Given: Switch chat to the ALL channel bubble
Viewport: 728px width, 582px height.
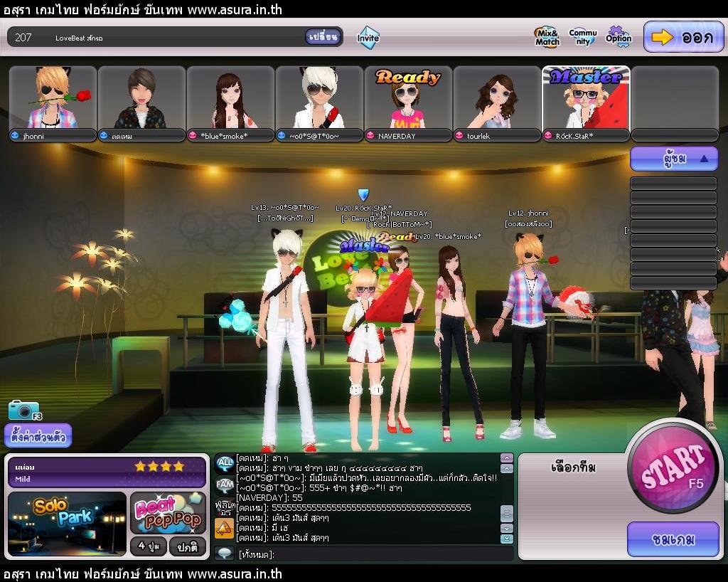Looking at the screenshot, I should [x=225, y=462].
